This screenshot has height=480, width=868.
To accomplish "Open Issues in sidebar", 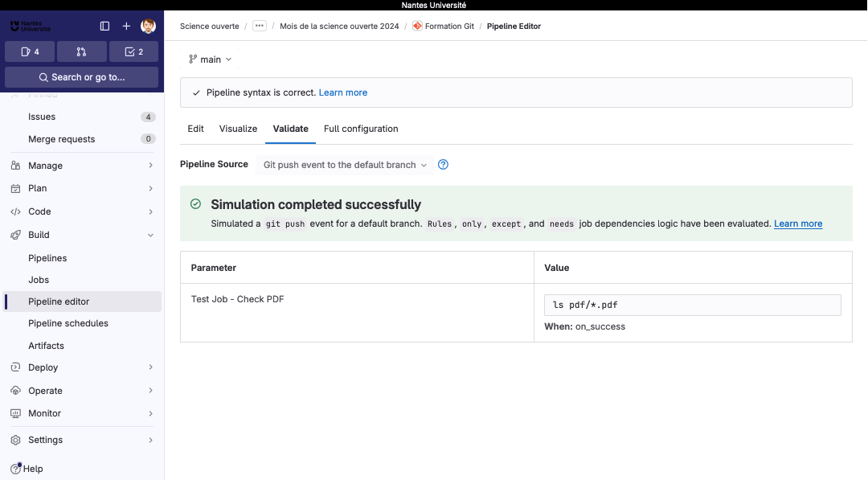I will 82,117.
